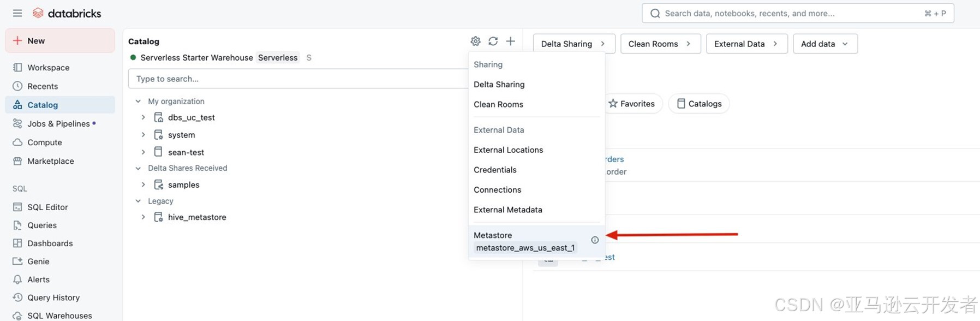Click the Clean Rooms top button
The image size is (980, 321).
660,44
